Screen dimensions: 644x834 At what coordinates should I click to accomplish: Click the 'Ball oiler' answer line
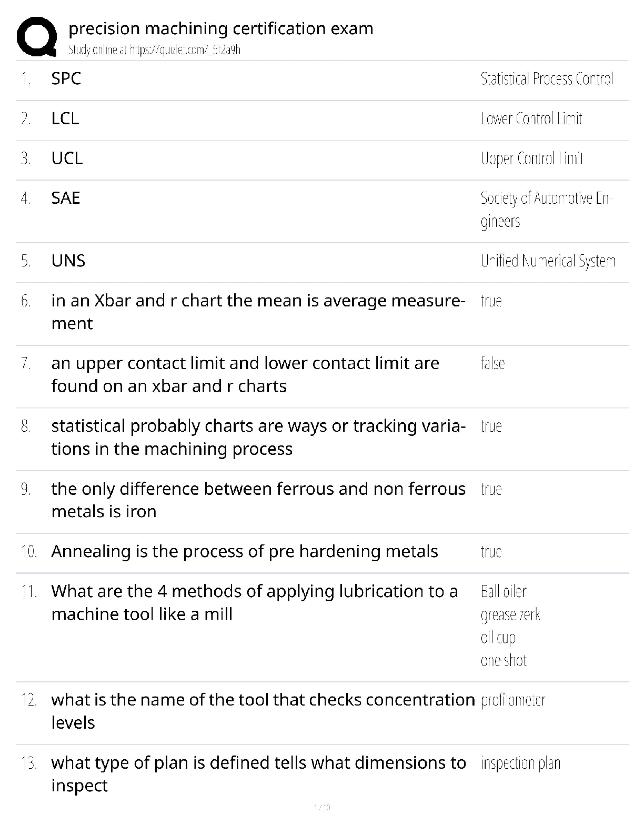[x=504, y=592]
